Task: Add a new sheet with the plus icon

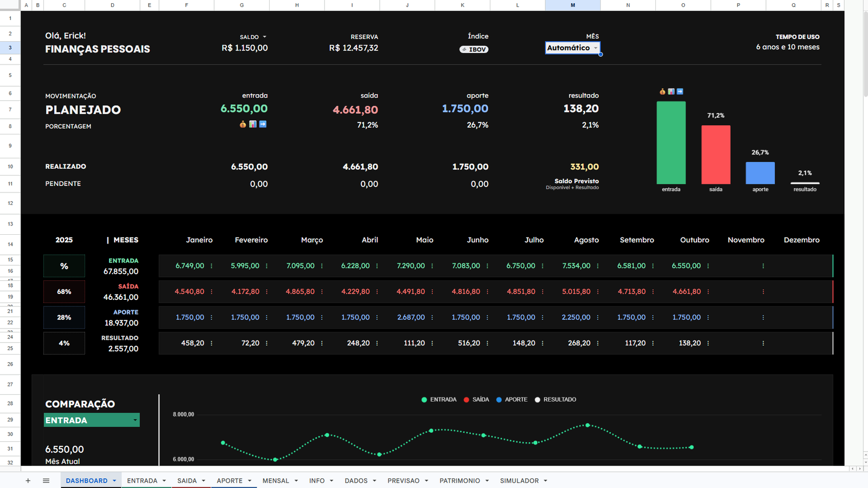Action: point(28,480)
